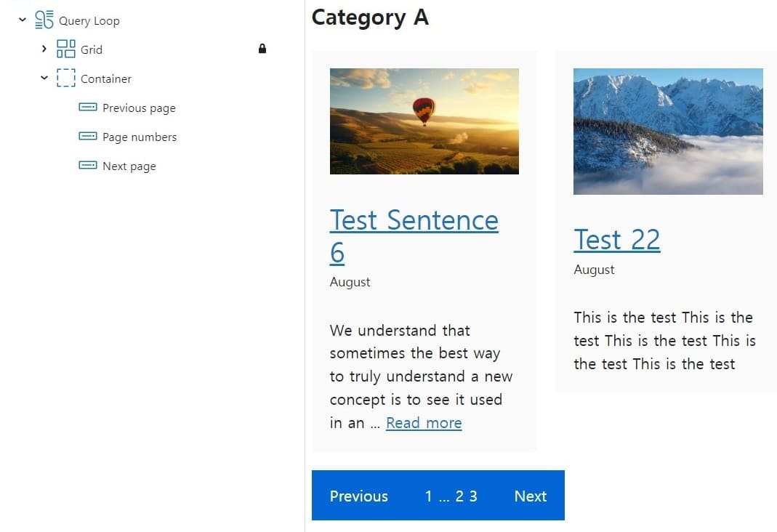Collapse the Container tree node
Screen dimensions: 777x532
point(44,78)
